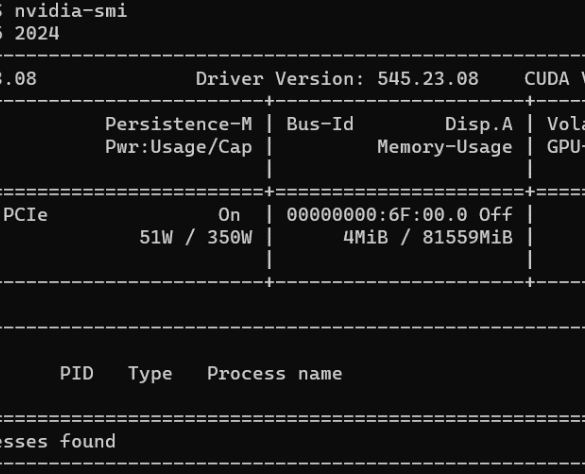Click the PID column header

76,373
